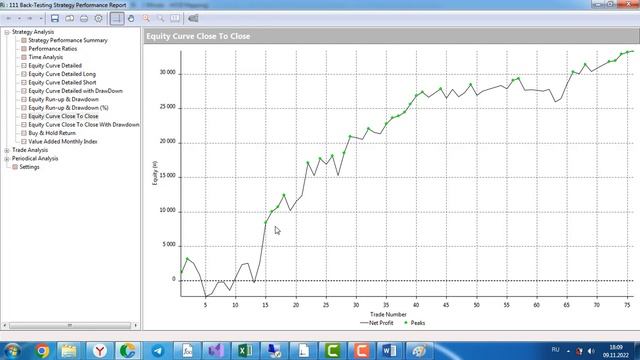The height and width of the screenshot is (360, 640).
Task: Click the copy/export icon next to save
Action: point(69,18)
